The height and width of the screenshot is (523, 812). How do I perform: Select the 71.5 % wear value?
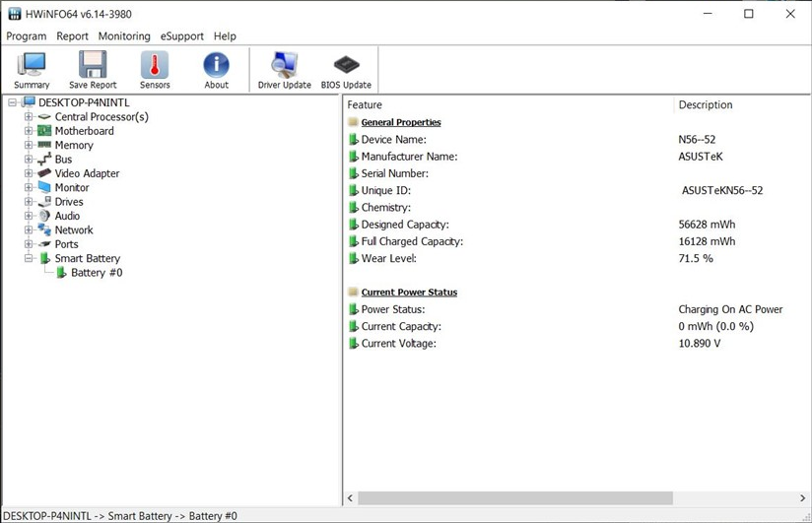[696, 258]
